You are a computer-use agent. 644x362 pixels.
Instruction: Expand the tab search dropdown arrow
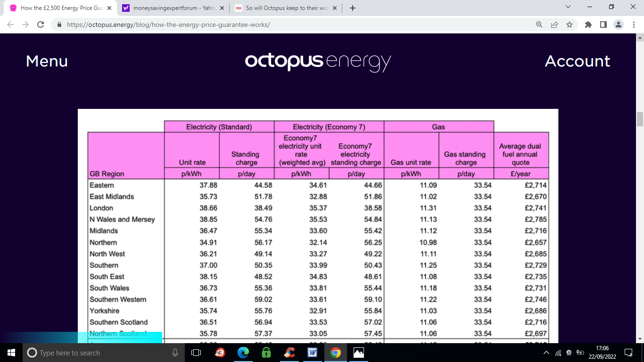[568, 7]
